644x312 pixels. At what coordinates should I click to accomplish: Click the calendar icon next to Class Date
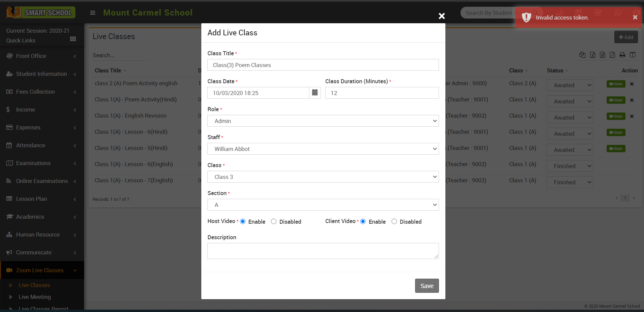click(x=315, y=93)
